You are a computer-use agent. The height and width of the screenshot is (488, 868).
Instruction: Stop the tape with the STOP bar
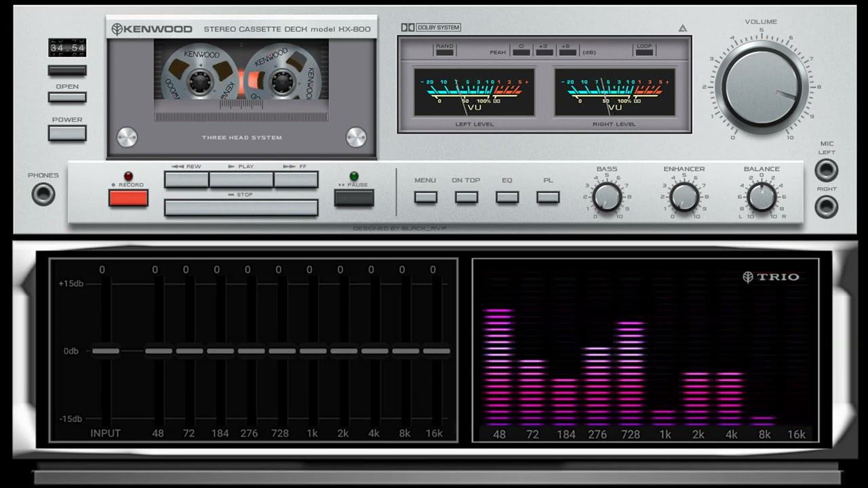coord(241,207)
